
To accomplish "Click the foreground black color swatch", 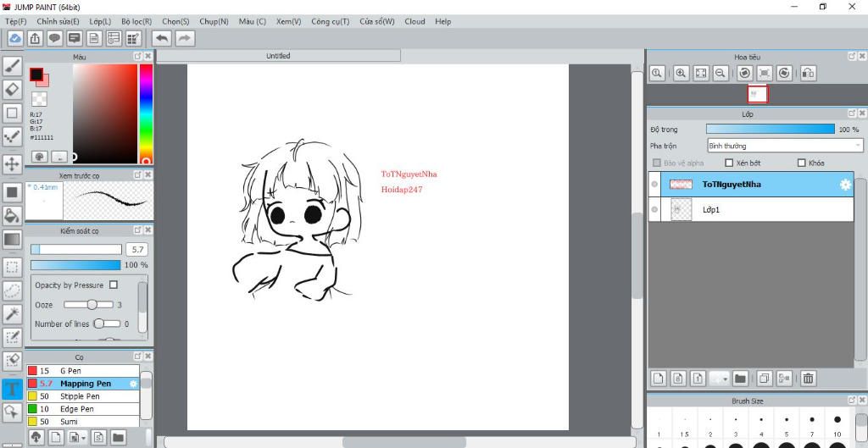I will point(36,75).
